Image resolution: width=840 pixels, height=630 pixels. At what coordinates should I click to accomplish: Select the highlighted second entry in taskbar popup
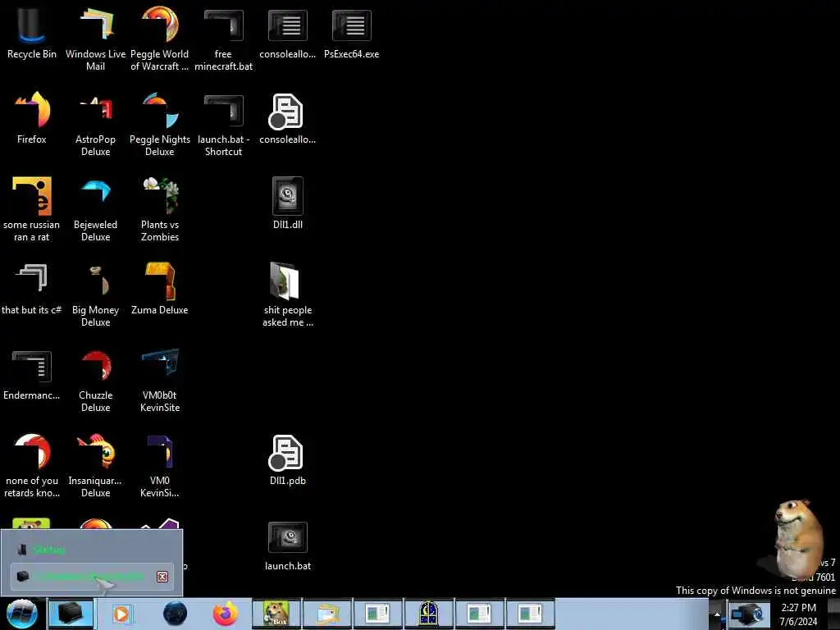[x=92, y=577]
